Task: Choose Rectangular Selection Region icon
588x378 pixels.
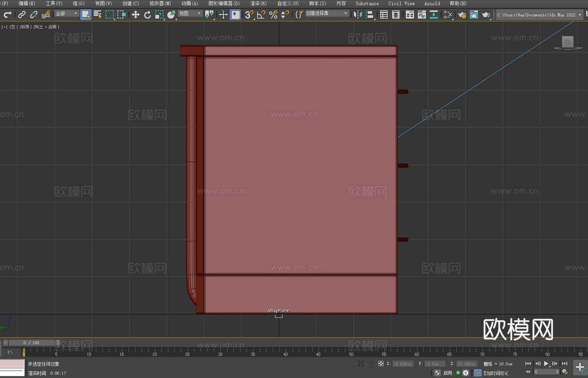Action: pyautogui.click(x=110, y=14)
